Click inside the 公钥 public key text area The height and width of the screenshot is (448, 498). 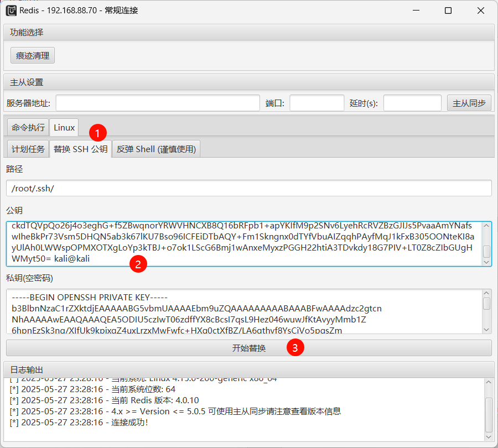pyautogui.click(x=243, y=243)
